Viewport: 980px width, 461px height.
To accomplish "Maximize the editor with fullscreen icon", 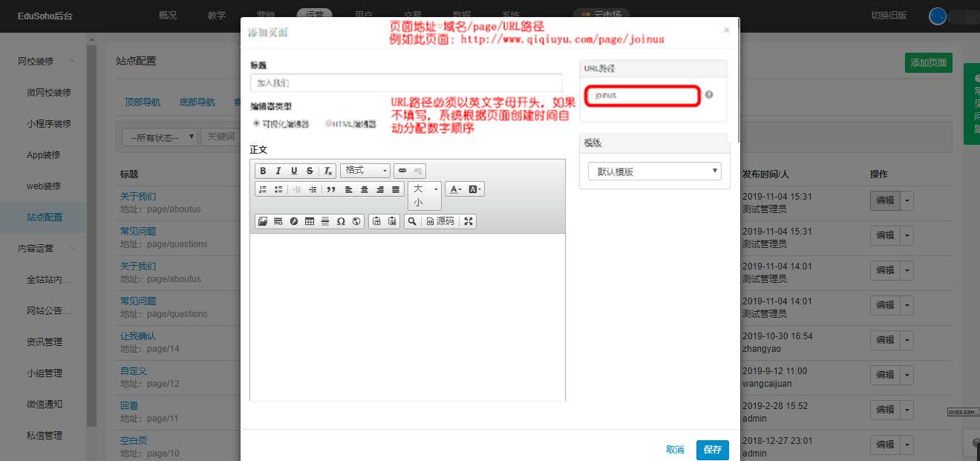I will [x=468, y=221].
